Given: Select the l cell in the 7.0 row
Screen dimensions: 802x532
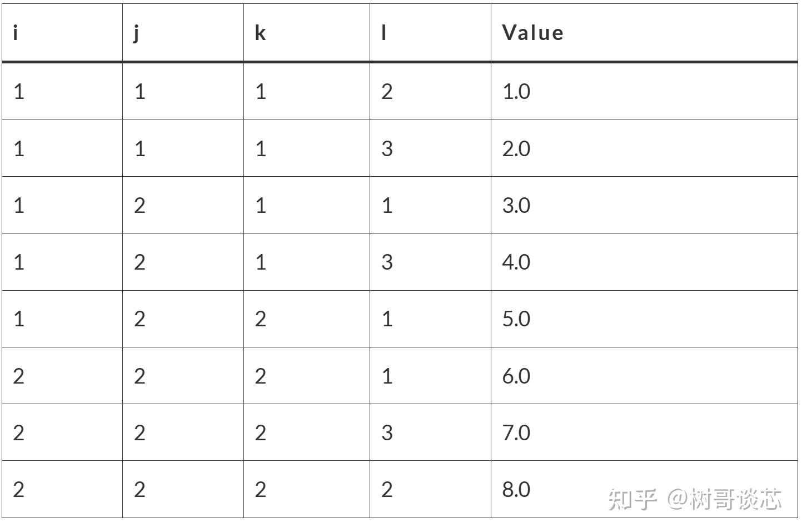Looking at the screenshot, I should point(430,432).
